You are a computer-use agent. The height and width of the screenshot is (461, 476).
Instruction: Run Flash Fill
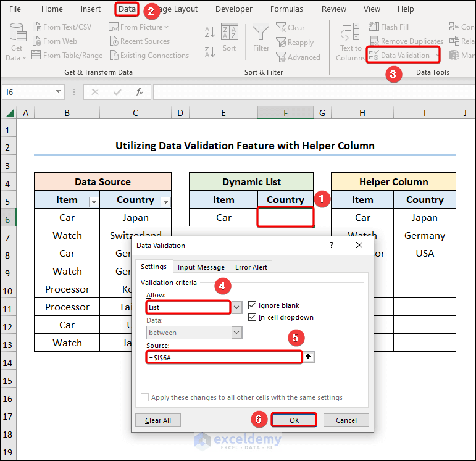pos(389,27)
